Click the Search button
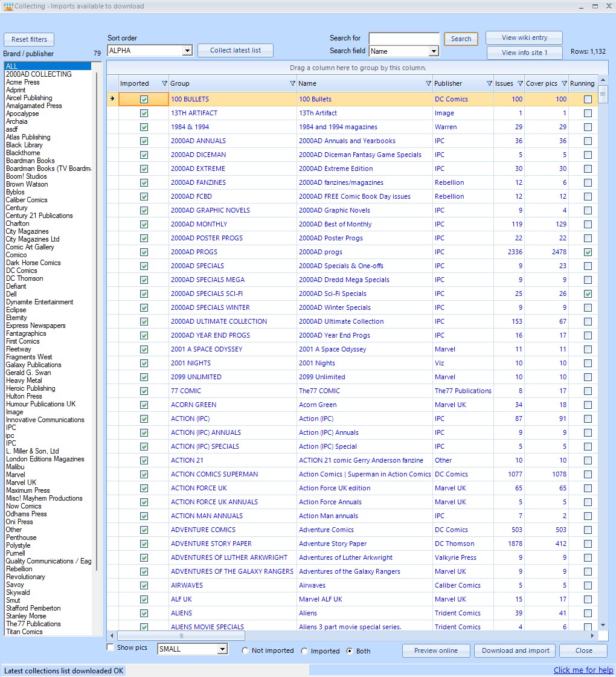 461,39
